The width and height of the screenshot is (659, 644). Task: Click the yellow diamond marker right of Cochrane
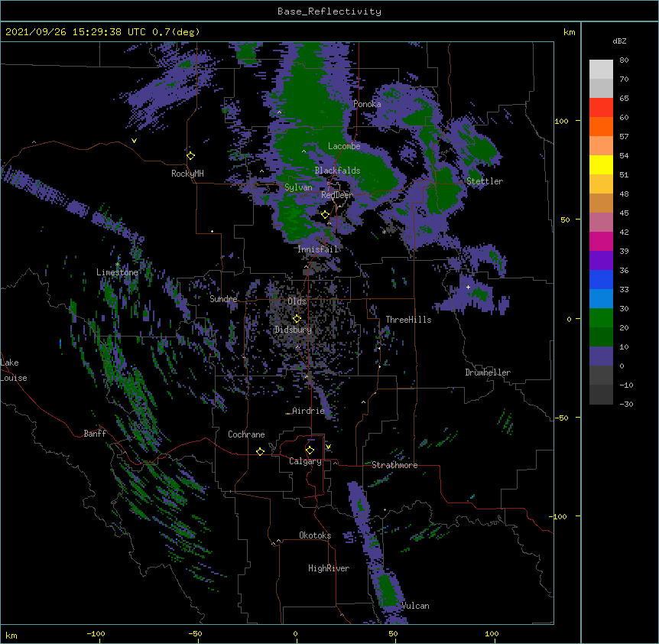click(260, 451)
